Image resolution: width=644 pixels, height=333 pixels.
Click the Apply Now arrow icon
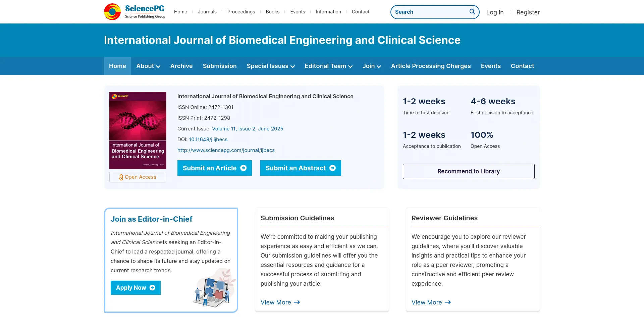point(152,288)
